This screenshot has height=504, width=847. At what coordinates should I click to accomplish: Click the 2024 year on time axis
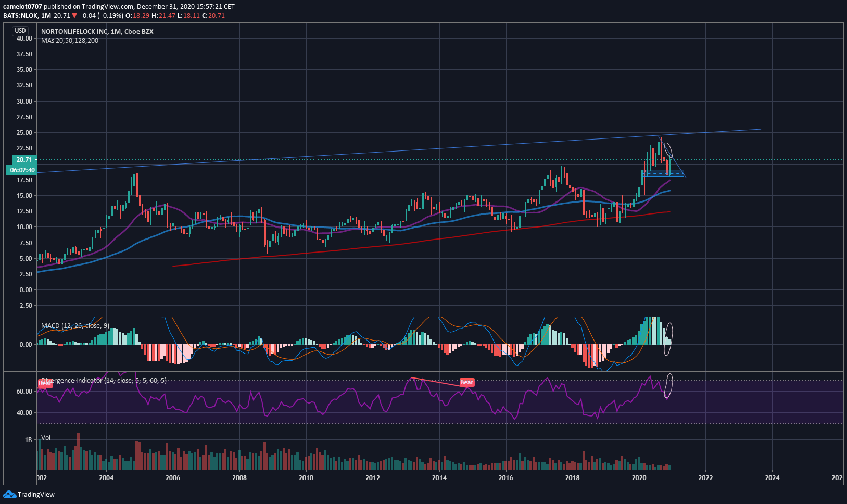click(773, 478)
